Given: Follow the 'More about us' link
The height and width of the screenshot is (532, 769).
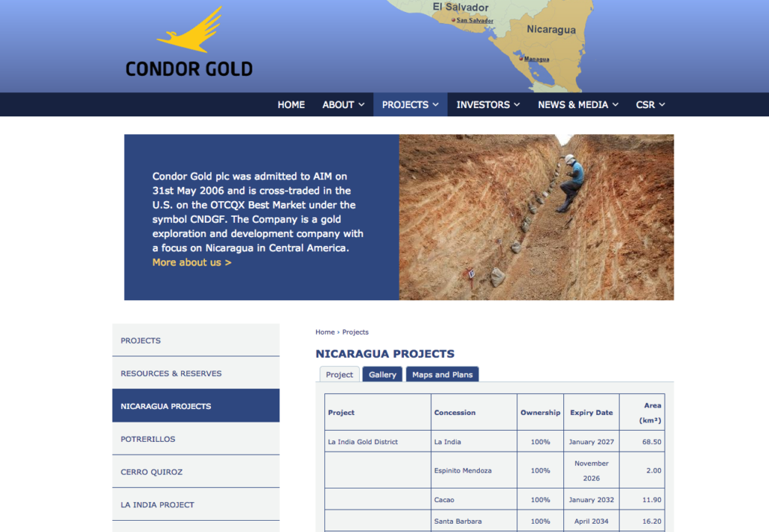Looking at the screenshot, I should coord(191,263).
